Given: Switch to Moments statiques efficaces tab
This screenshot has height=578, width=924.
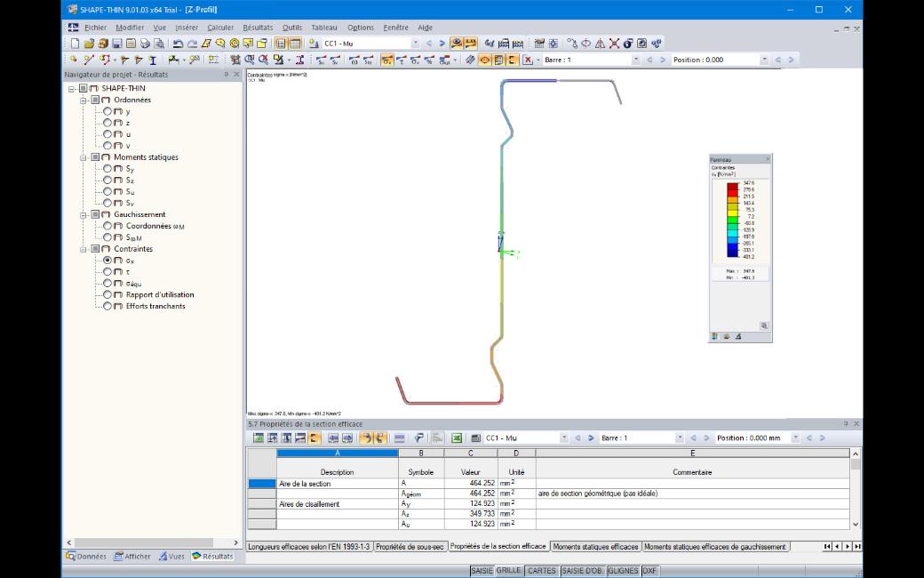Looking at the screenshot, I should (595, 547).
